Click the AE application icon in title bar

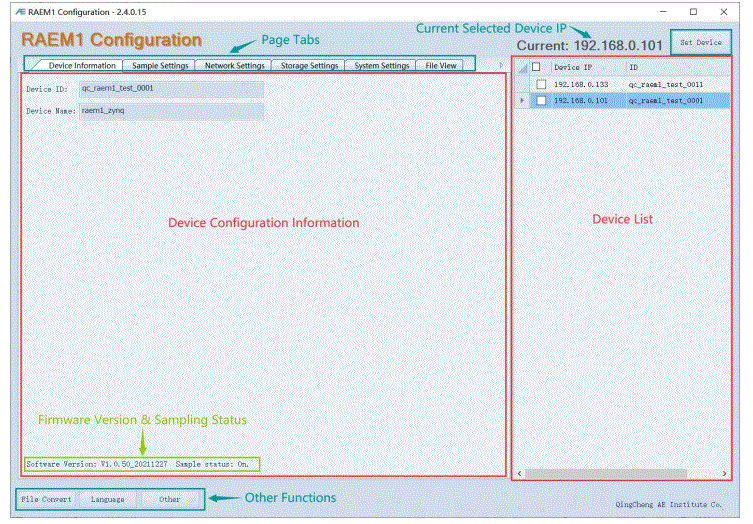[20, 12]
